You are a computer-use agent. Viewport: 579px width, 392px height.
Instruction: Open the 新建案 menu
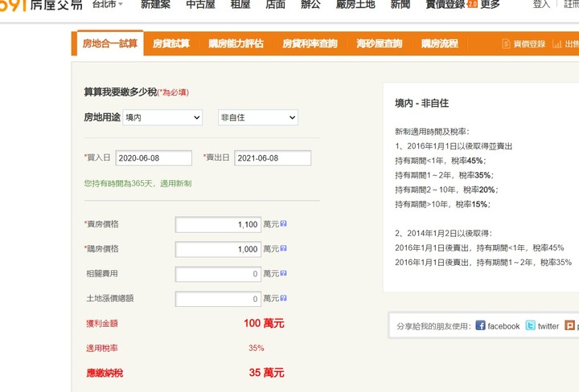pos(155,5)
